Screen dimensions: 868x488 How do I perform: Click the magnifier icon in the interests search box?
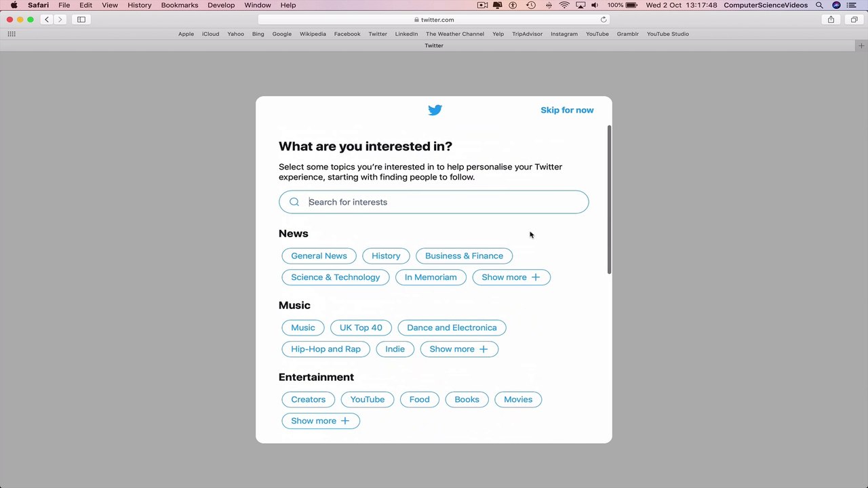click(x=294, y=202)
